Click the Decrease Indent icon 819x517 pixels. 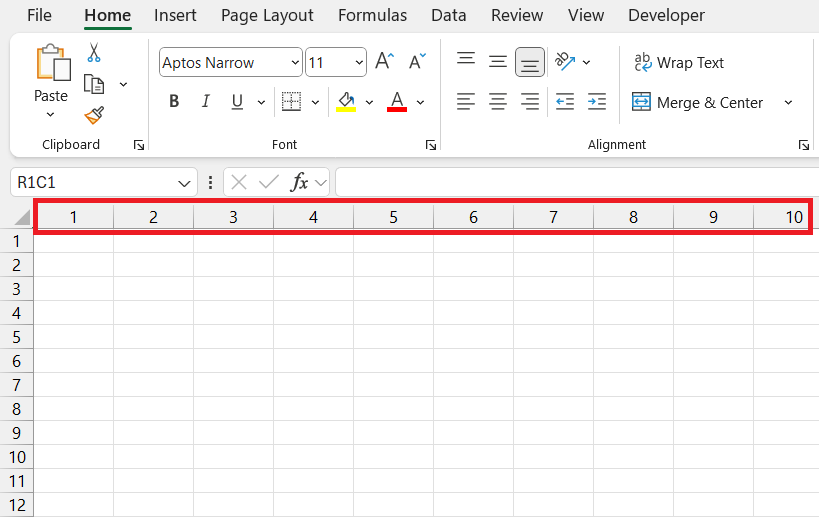565,101
